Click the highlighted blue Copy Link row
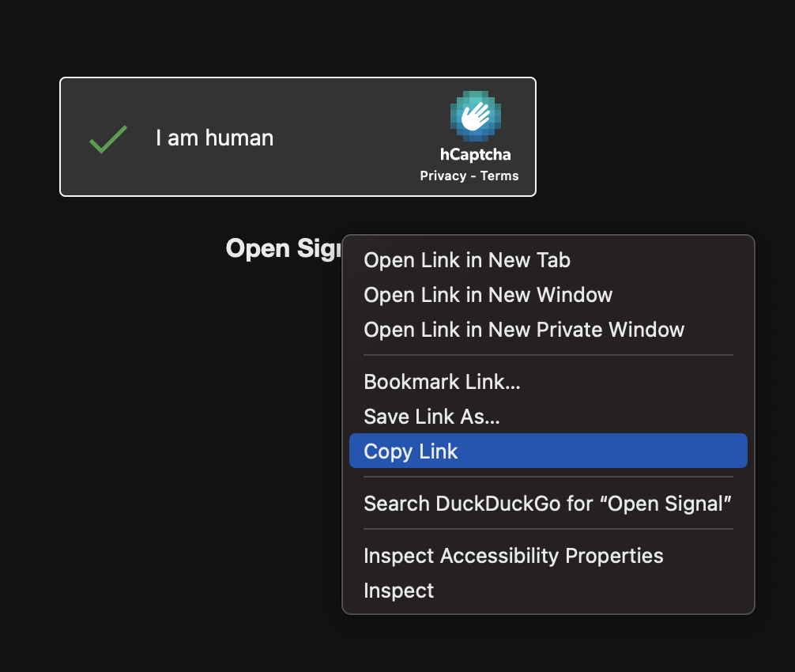The image size is (795, 672). tap(548, 451)
